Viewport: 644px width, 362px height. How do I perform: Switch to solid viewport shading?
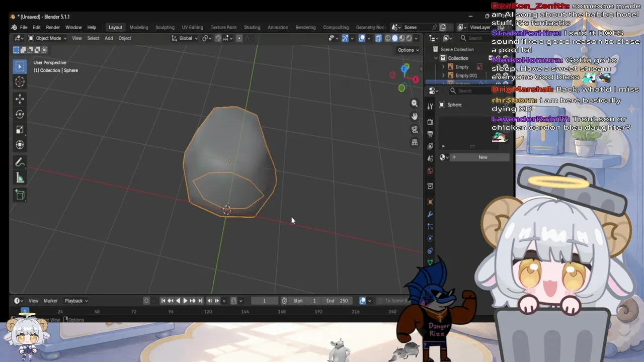[x=395, y=38]
